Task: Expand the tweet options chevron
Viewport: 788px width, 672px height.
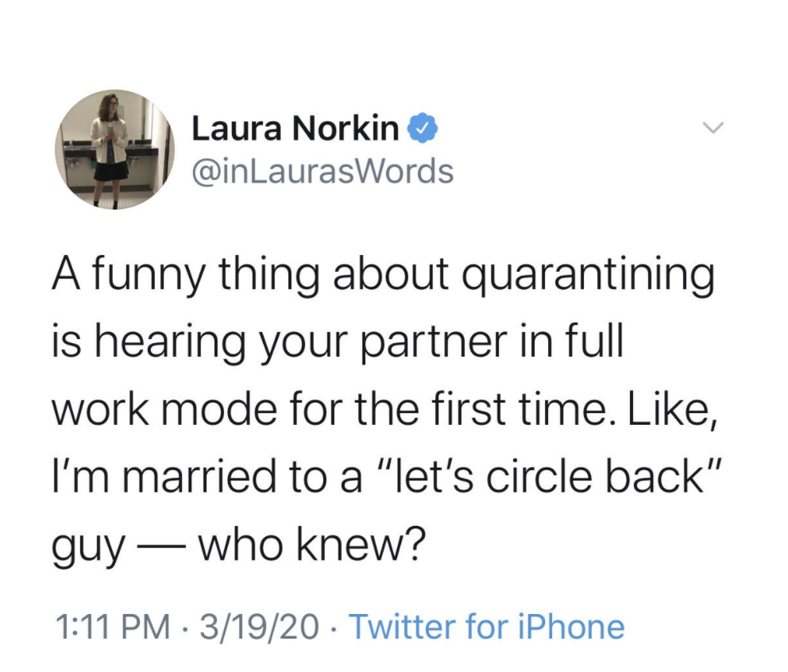Action: pos(713,128)
